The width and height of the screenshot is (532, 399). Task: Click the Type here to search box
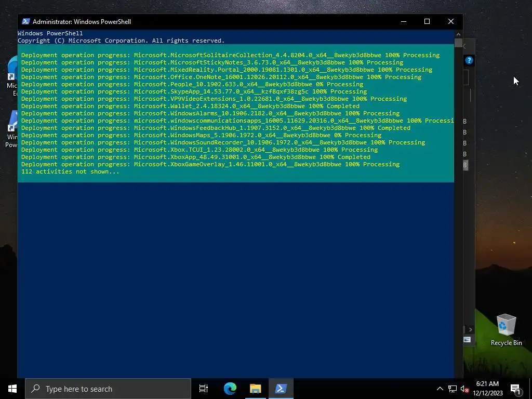108,389
